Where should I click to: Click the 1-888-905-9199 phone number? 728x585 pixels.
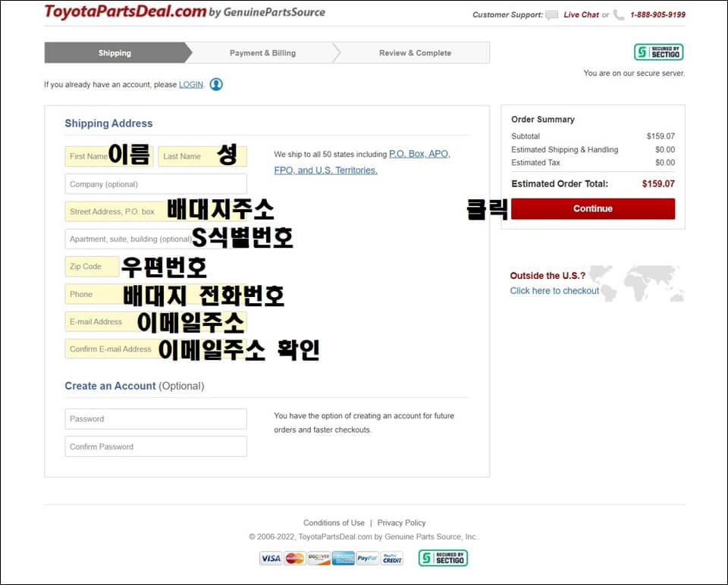(657, 15)
